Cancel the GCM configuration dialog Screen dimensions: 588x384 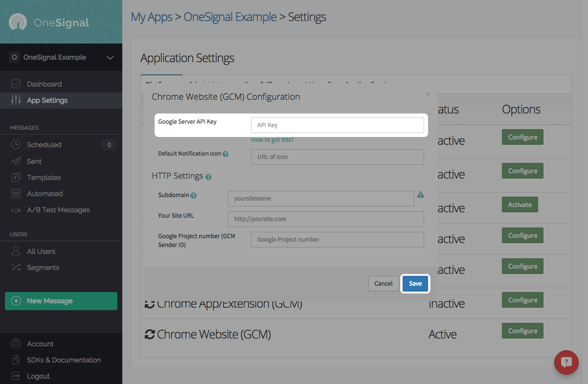384,284
